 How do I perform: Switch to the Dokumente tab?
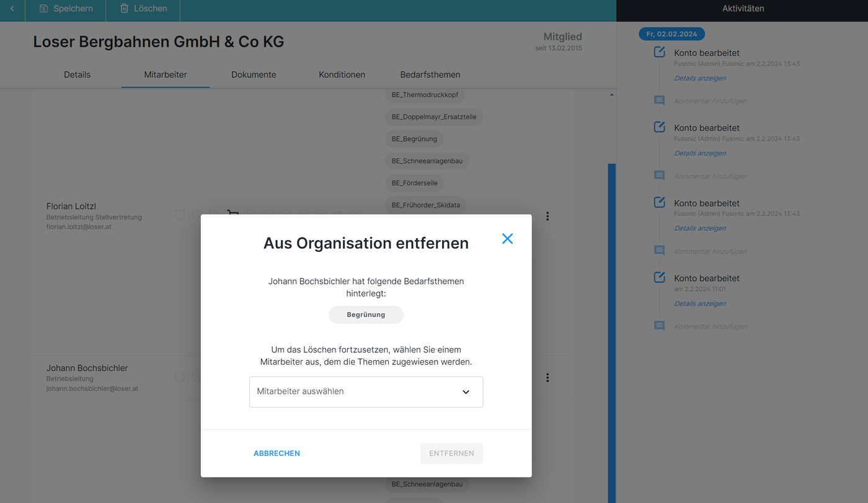tap(254, 74)
